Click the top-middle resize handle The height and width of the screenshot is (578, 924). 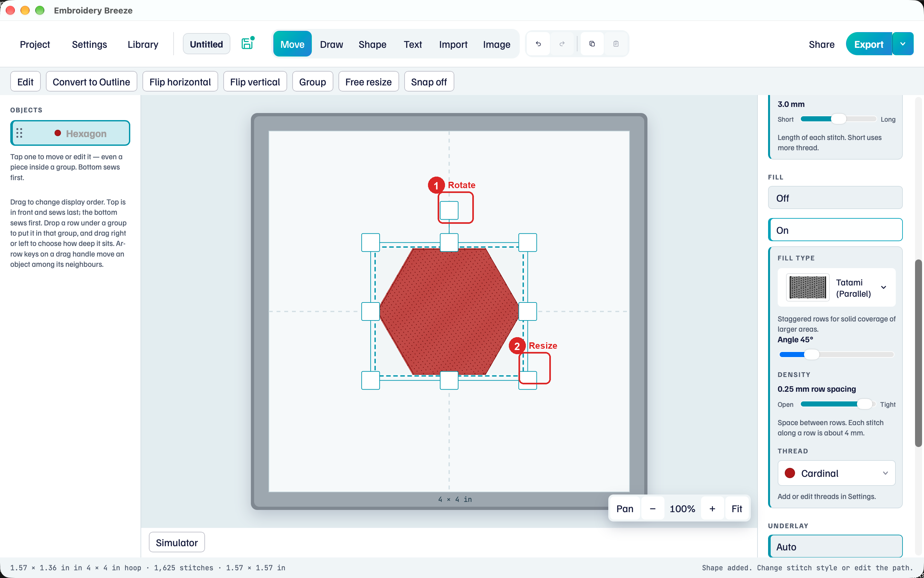(449, 242)
